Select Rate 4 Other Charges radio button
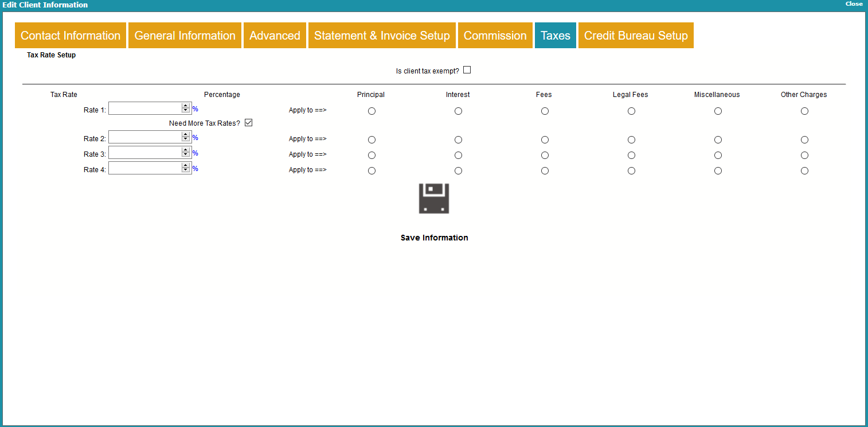Screen dimensions: 868x427 (x=804, y=171)
